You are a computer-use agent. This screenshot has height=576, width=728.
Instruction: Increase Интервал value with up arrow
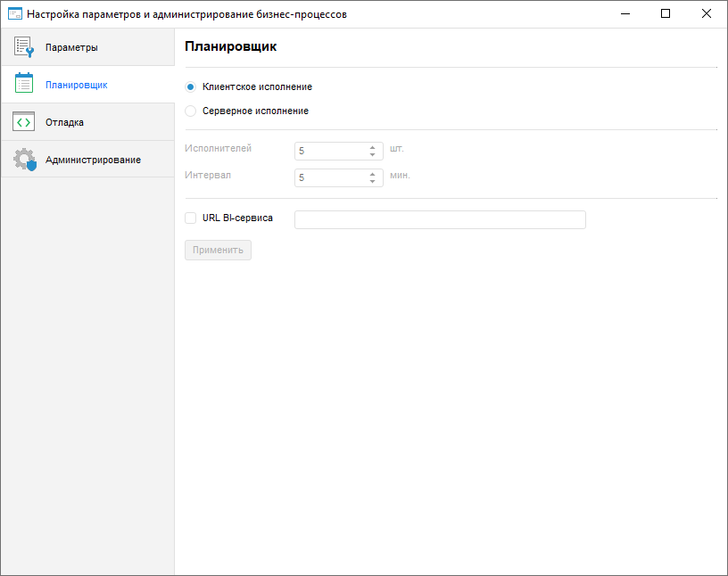(x=372, y=174)
